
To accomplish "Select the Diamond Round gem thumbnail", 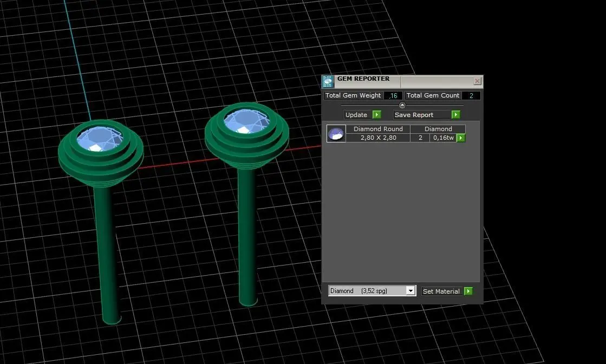I will click(x=336, y=133).
